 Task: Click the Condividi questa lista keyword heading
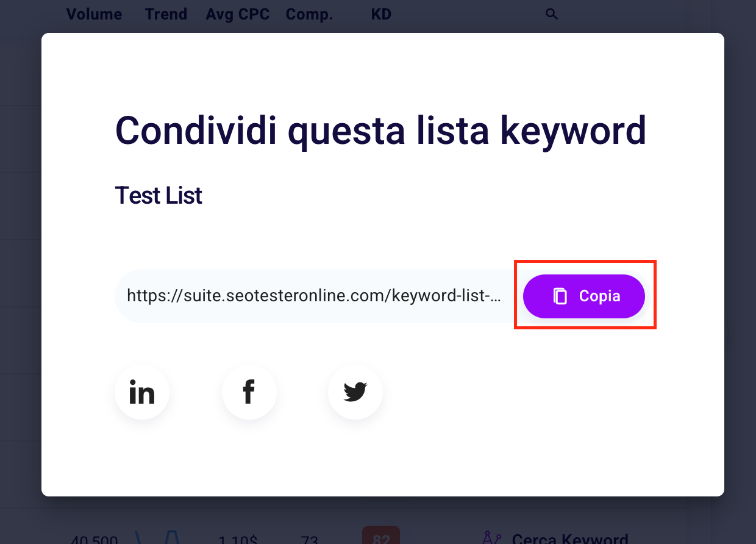[380, 130]
